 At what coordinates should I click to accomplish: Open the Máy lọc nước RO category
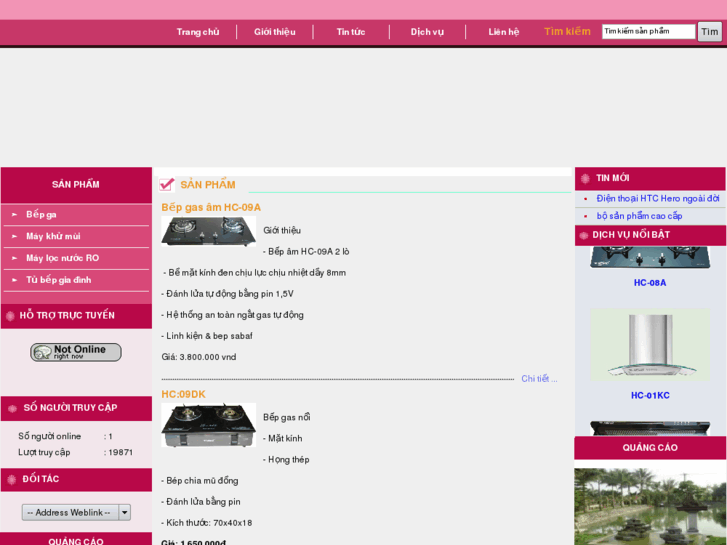point(63,258)
